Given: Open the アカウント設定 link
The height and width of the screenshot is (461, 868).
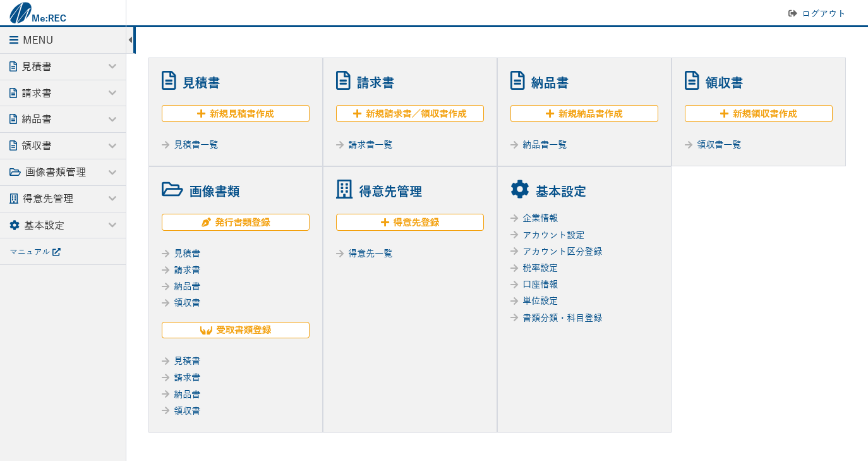Looking at the screenshot, I should click(553, 235).
